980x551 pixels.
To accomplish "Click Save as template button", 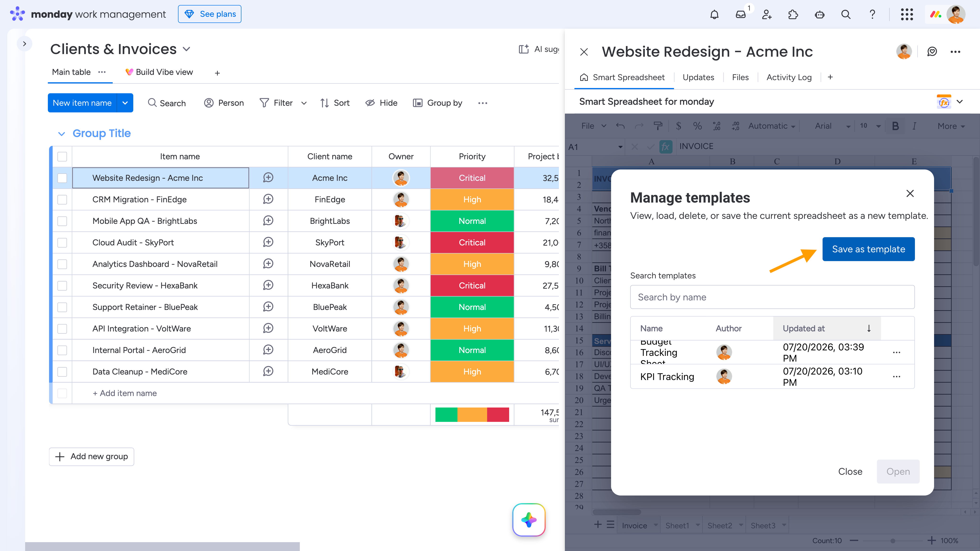I will (869, 249).
